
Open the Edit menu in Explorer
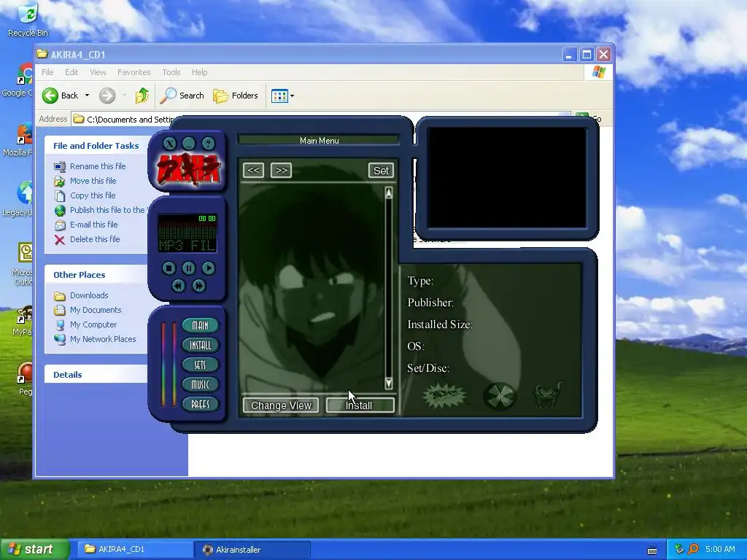pos(71,72)
